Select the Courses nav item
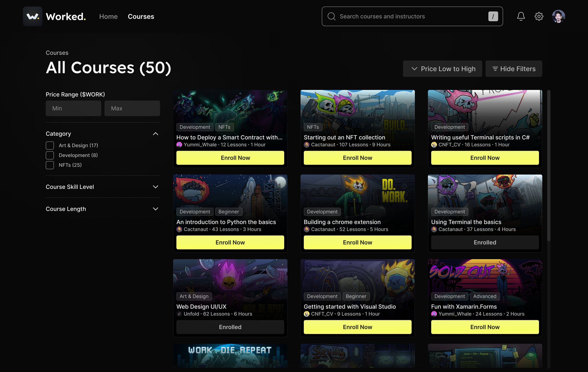Viewport: 588px width, 372px height. [141, 16]
